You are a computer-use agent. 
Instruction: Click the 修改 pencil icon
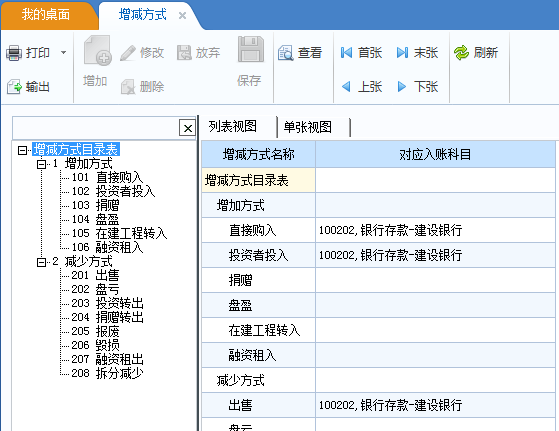(x=128, y=53)
